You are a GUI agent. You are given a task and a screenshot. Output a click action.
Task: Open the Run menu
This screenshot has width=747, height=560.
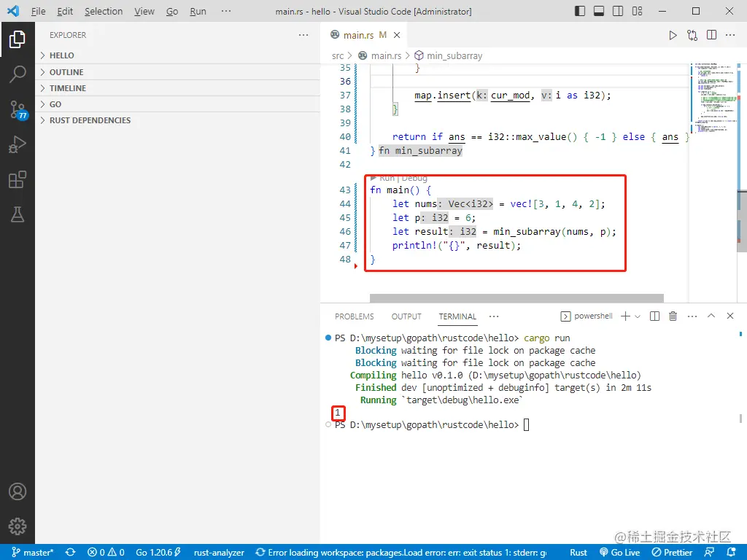(198, 12)
